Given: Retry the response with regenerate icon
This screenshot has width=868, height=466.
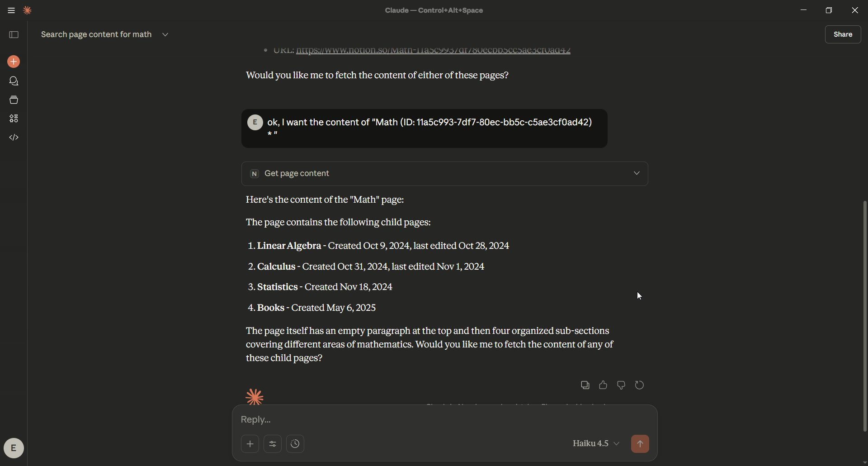Looking at the screenshot, I should click(x=639, y=385).
